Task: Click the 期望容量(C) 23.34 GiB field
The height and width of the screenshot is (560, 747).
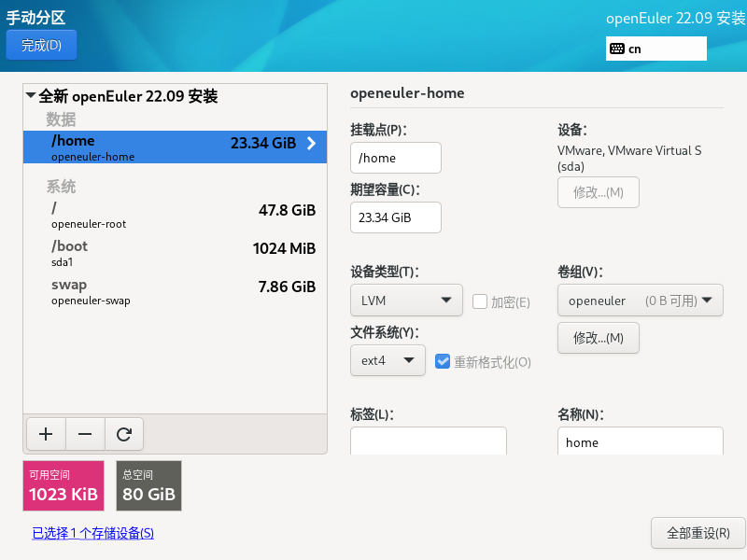Action: (395, 217)
